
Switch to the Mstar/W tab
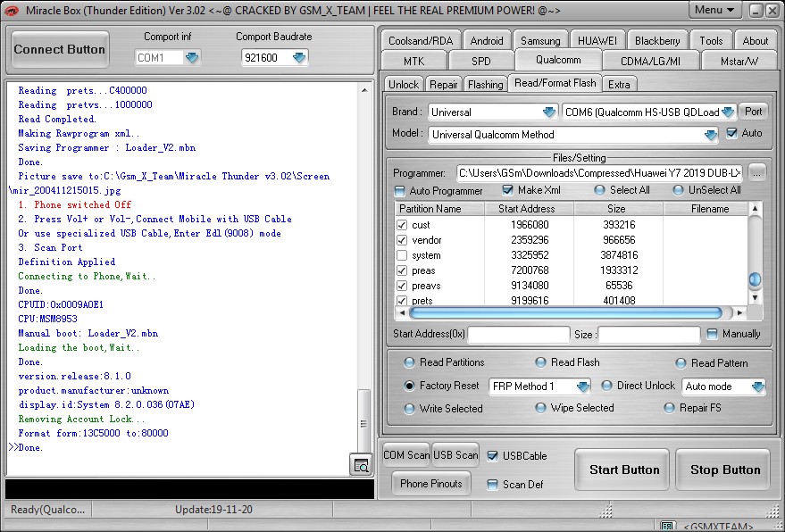tap(739, 61)
